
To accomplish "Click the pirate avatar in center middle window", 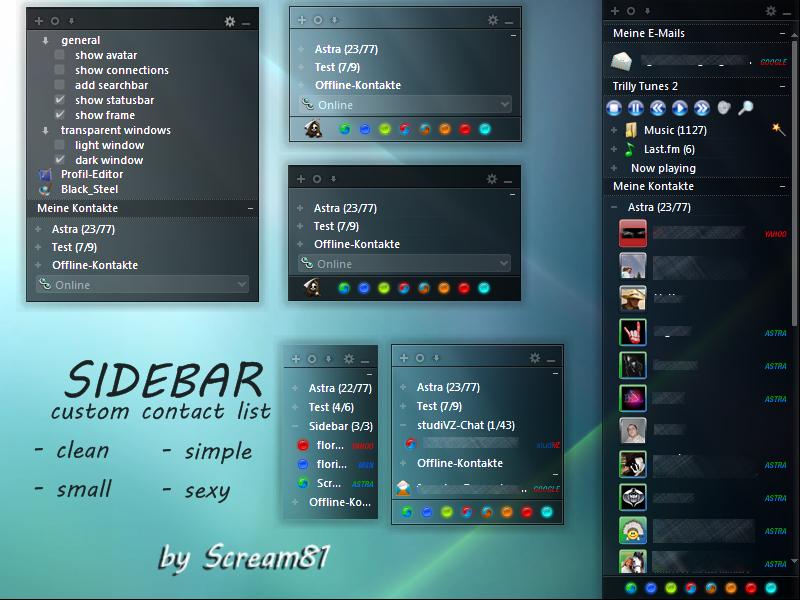I will click(x=313, y=287).
